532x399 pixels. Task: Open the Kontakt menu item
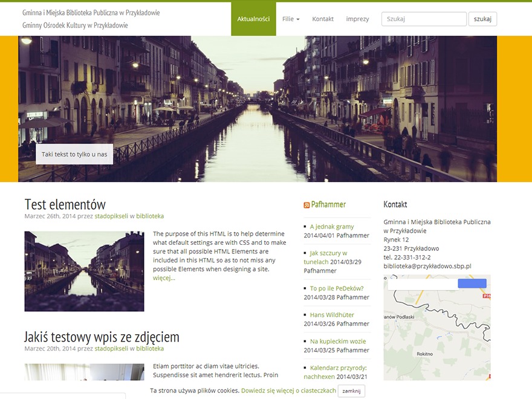(x=323, y=19)
